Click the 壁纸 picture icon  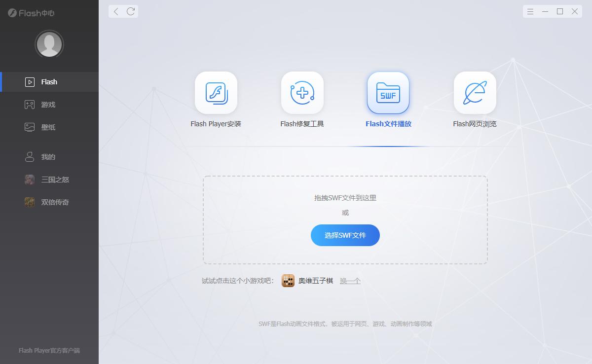coord(30,127)
